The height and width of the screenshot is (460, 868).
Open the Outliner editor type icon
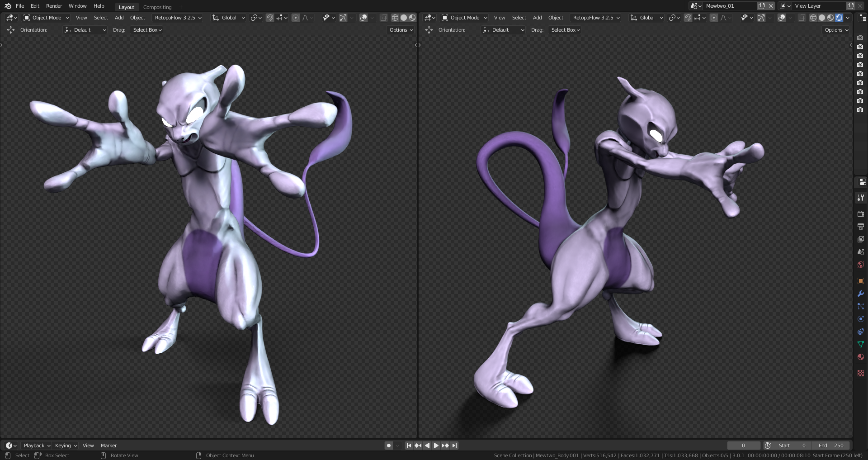(862, 18)
